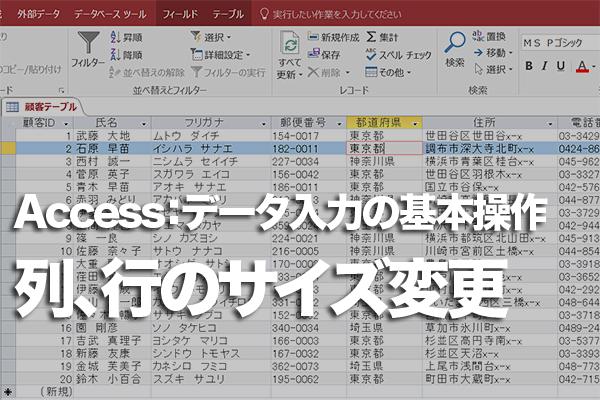The width and height of the screenshot is (600, 400).
Task: Open 都道府県 column dropdown arrow
Action: point(415,124)
